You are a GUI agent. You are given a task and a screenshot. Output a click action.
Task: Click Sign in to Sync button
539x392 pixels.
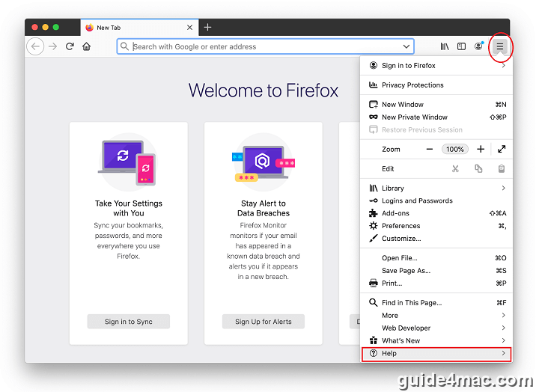129,322
